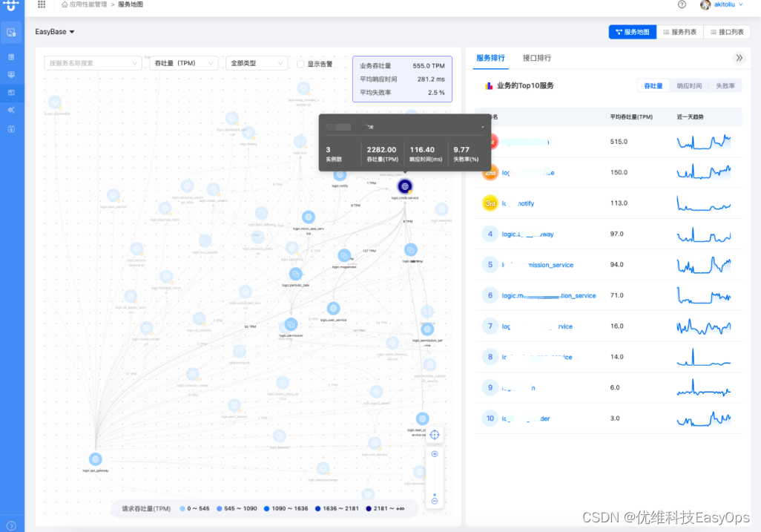Viewport: 761px width, 532px height.
Task: Open the third sidebar display icon
Action: [11, 75]
